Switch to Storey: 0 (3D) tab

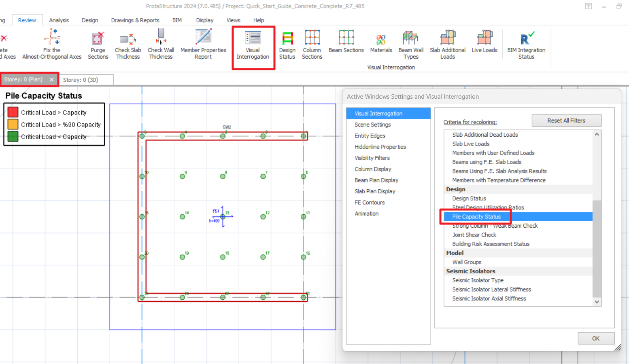click(81, 80)
